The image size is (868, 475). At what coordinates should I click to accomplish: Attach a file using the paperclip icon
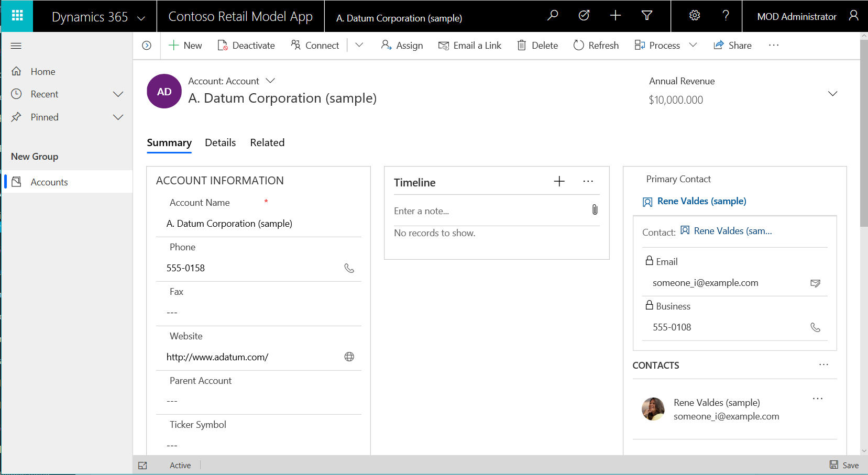(595, 210)
